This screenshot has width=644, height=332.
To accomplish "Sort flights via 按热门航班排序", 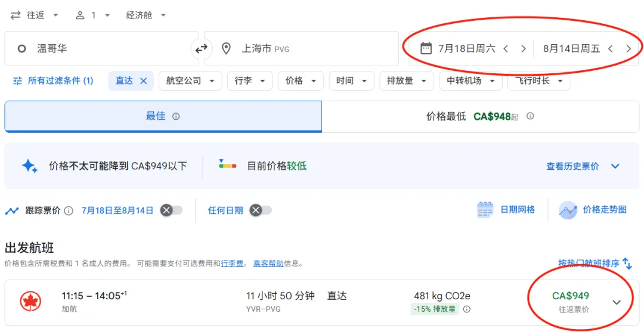I will 595,263.
